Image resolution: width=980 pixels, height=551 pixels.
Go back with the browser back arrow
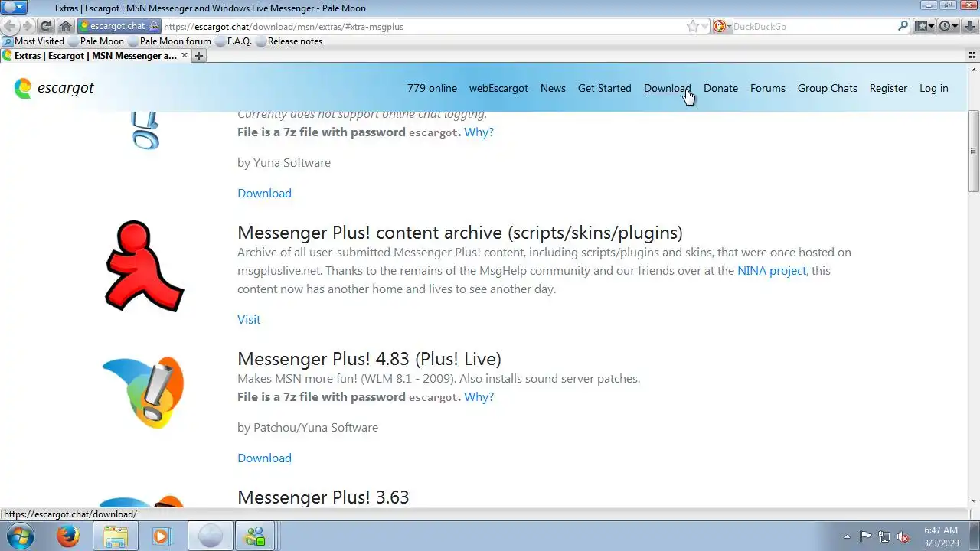pyautogui.click(x=11, y=26)
